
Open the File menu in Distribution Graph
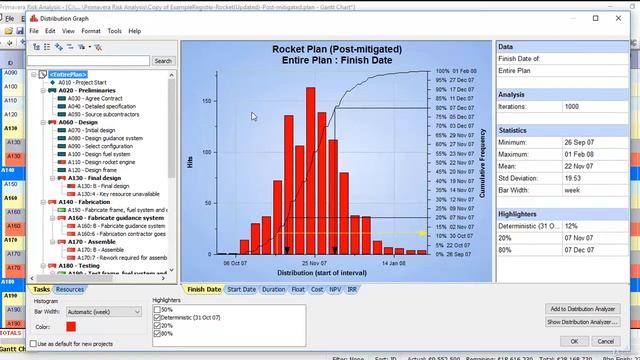pyautogui.click(x=34, y=31)
